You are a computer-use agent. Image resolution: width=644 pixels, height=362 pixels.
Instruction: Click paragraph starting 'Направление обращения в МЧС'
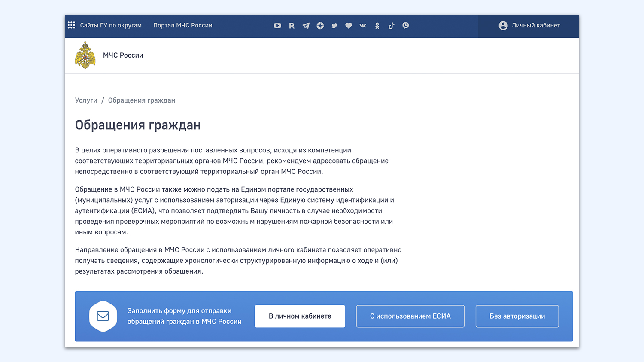click(238, 261)
